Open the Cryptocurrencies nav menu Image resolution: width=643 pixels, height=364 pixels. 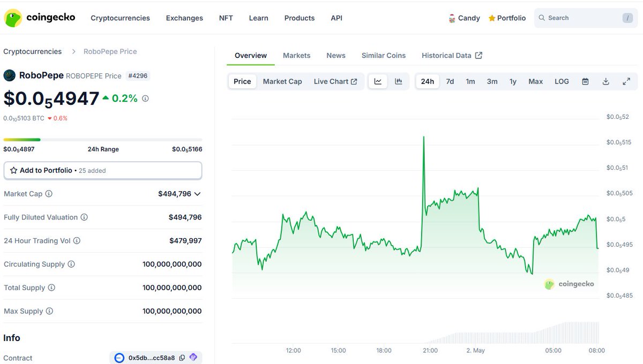(120, 18)
